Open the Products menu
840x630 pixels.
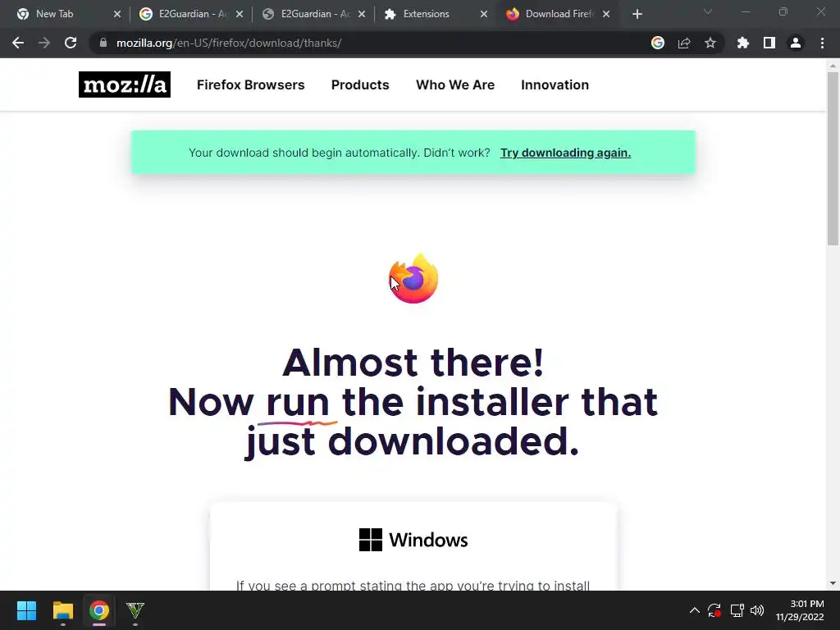coord(360,84)
